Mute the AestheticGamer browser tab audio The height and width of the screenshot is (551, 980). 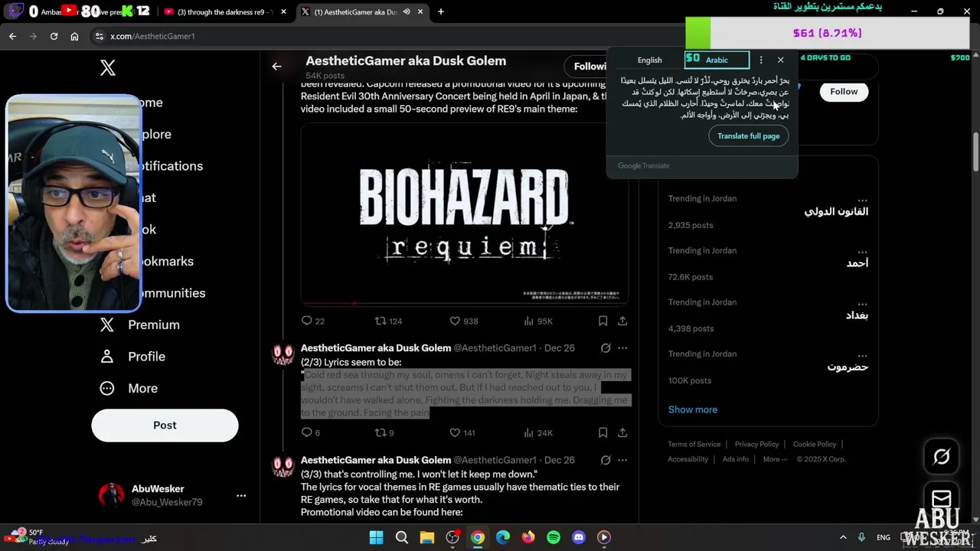pos(407,11)
